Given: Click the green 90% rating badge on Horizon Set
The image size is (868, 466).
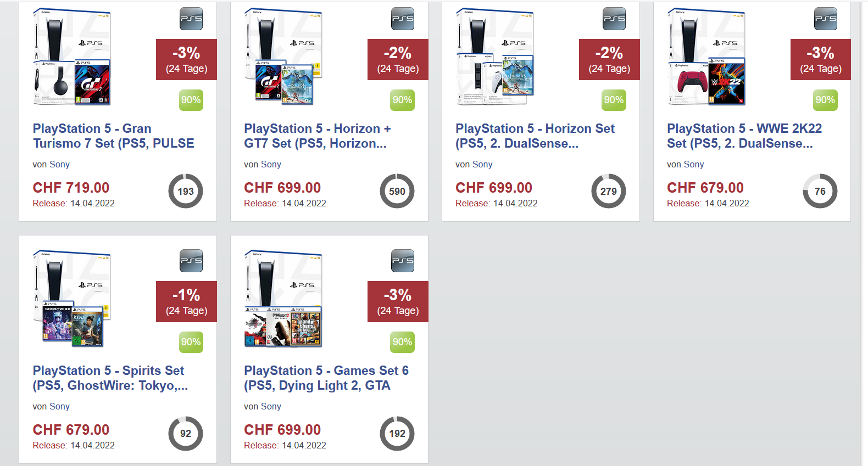Looking at the screenshot, I should (x=614, y=100).
